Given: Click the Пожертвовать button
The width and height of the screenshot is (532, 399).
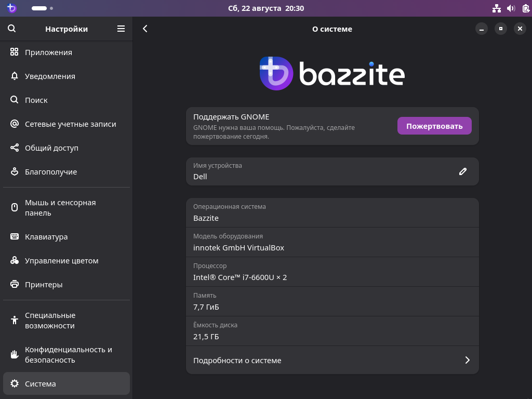Looking at the screenshot, I should coord(434,126).
